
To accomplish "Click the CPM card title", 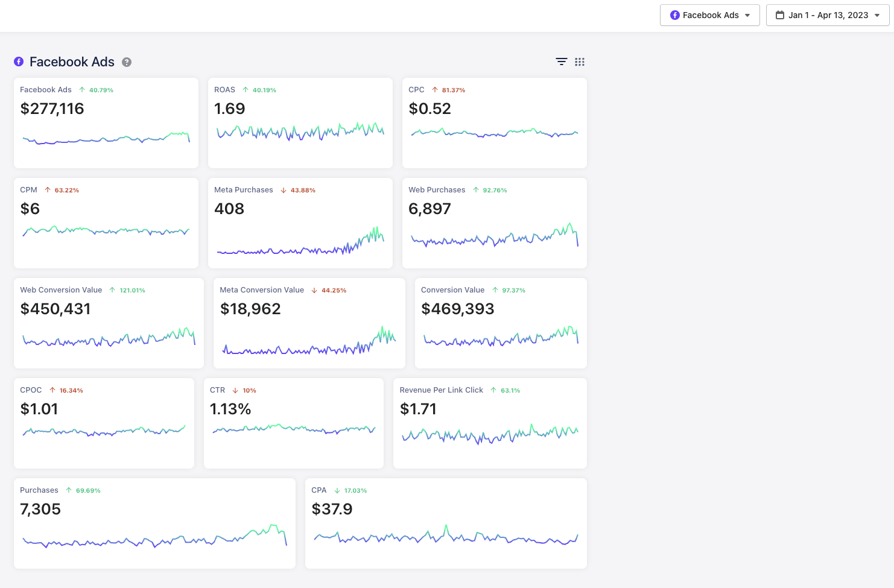I will click(x=28, y=190).
